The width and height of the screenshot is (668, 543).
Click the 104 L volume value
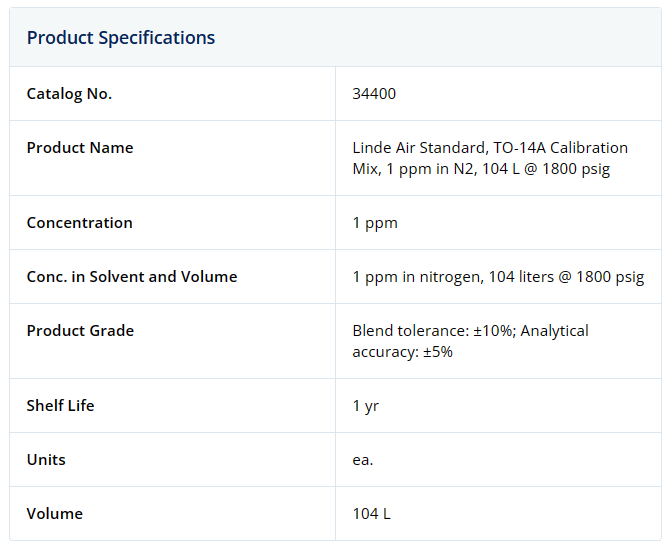coord(371,514)
